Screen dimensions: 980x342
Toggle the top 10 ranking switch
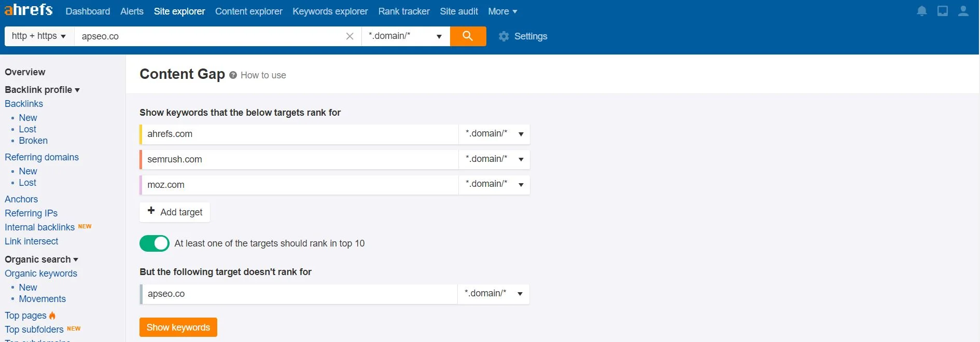pos(155,243)
